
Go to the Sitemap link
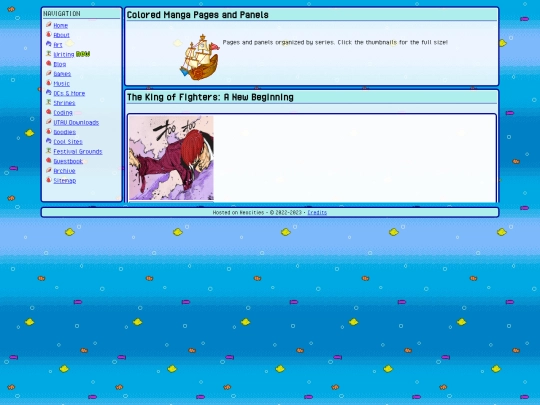point(65,181)
